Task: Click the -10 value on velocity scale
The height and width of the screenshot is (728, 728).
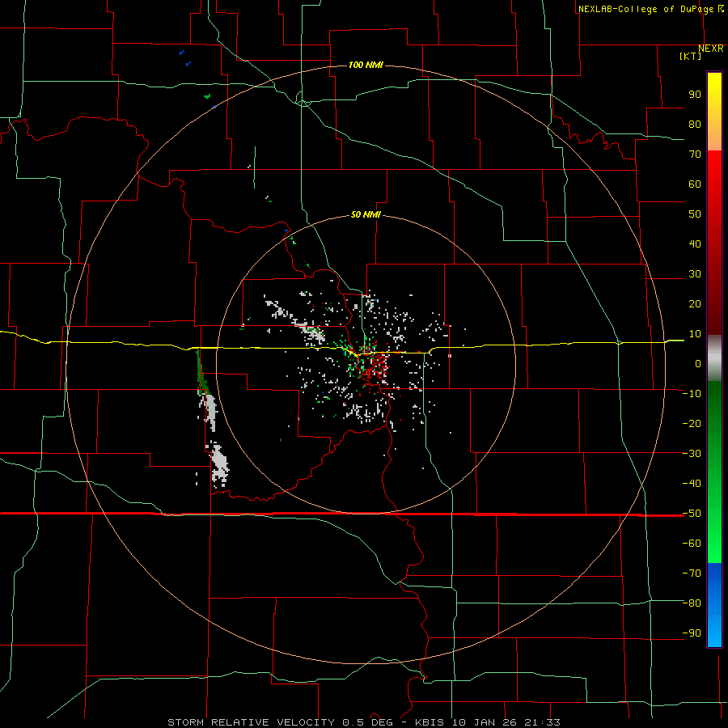Action: point(692,394)
